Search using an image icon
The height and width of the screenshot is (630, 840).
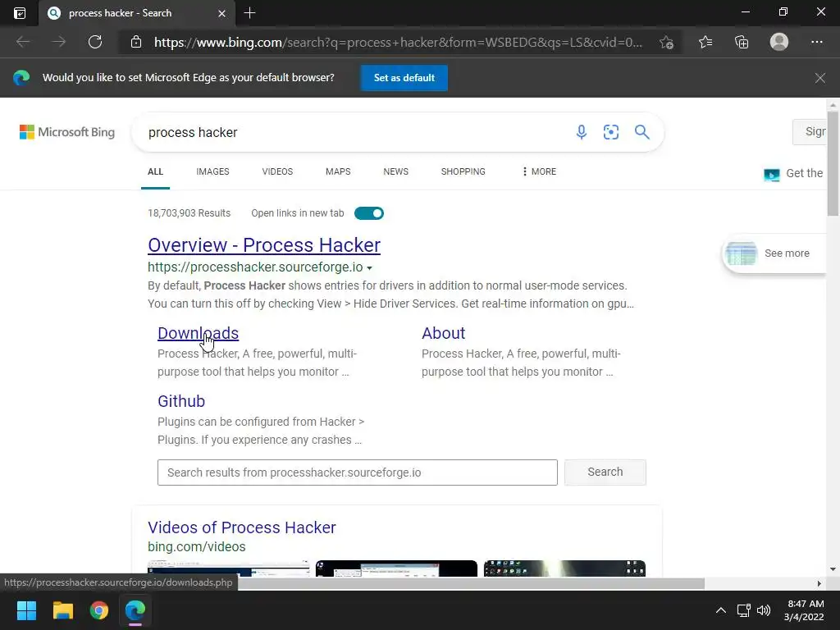pos(611,132)
